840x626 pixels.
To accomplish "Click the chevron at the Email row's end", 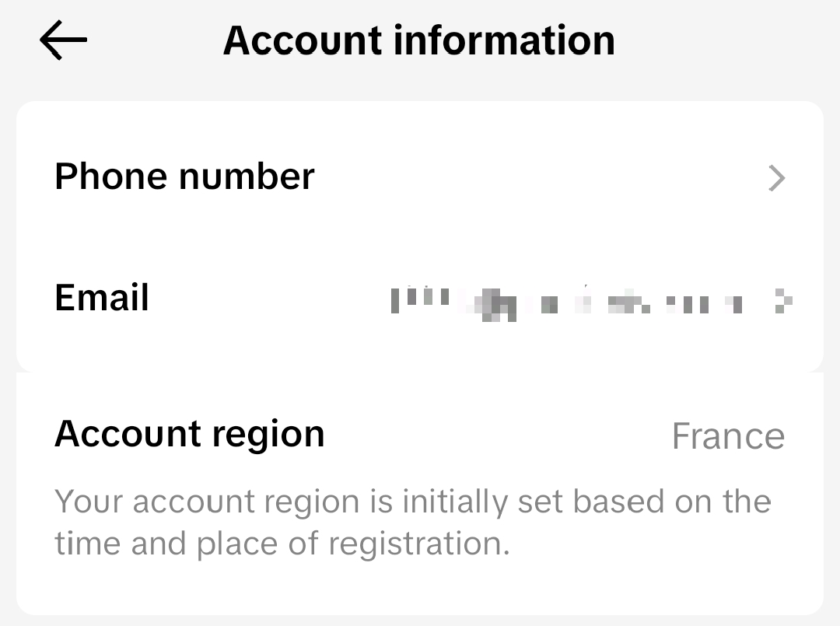I will (x=784, y=301).
